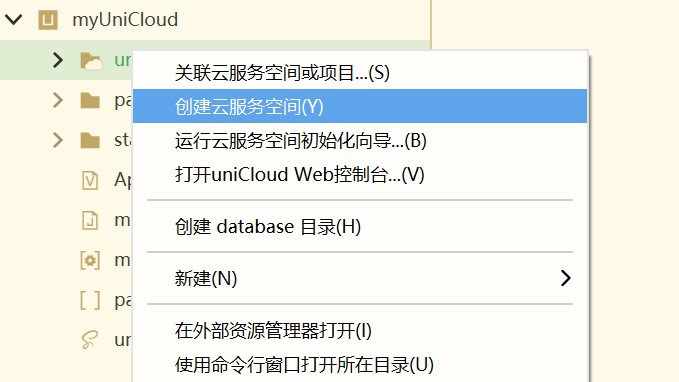Collapse the myUniCloud project tree
This screenshot has height=382, width=679.
14,19
